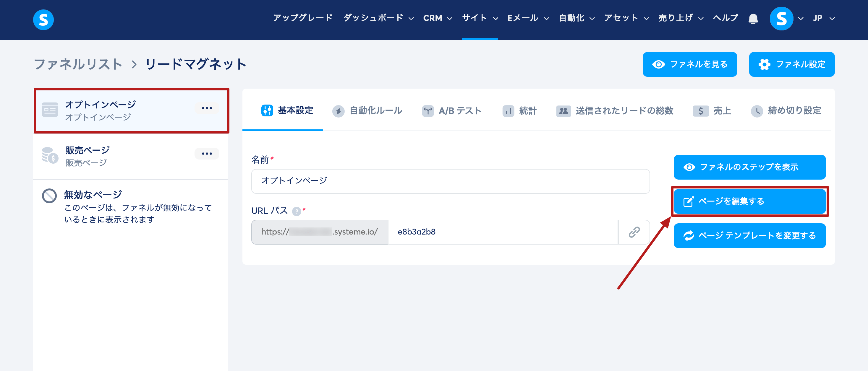Click ファネルリスト breadcrumb link
868x371 pixels.
[x=78, y=64]
